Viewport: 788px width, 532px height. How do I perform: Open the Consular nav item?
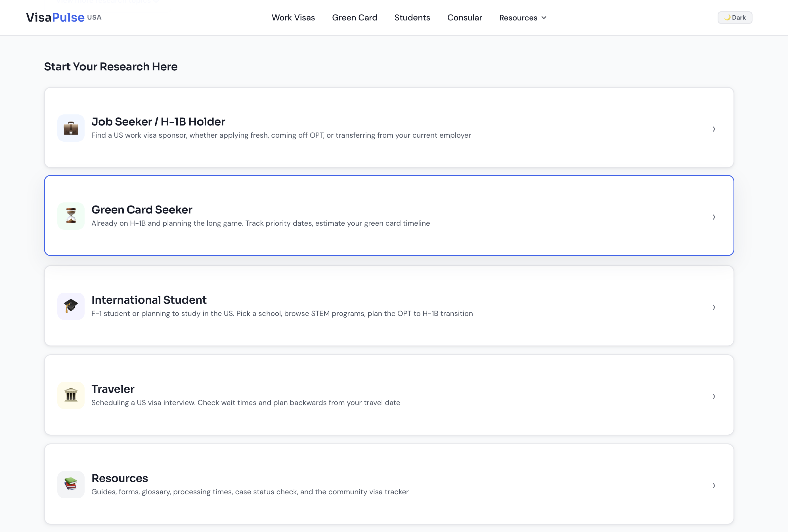tap(464, 18)
